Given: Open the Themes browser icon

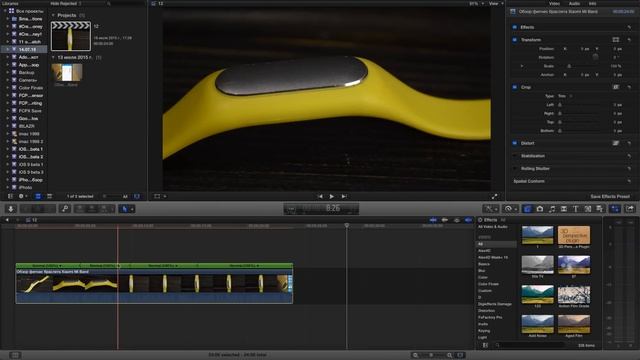Looking at the screenshot, I should pyautogui.click(x=600, y=209).
